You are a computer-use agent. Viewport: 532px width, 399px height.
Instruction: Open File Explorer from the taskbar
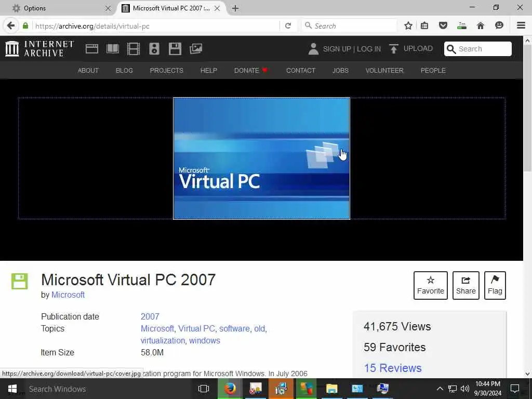(x=332, y=389)
